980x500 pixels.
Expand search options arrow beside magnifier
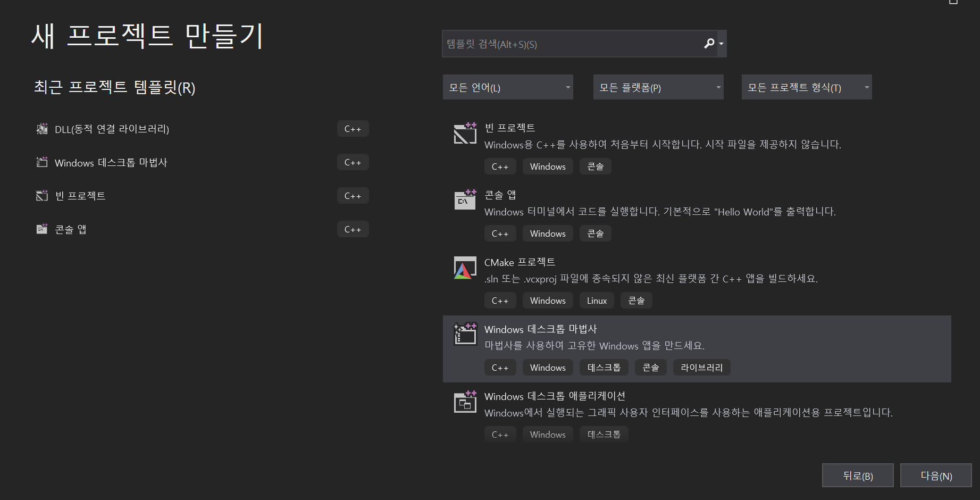(x=721, y=44)
